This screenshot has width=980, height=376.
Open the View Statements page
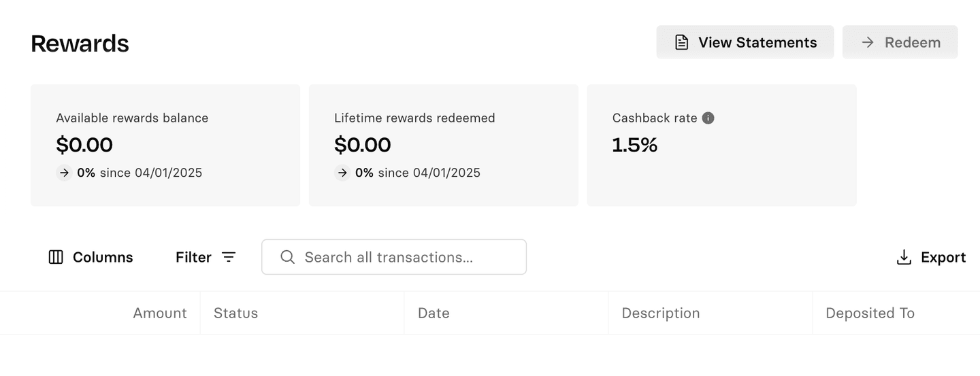[745, 42]
